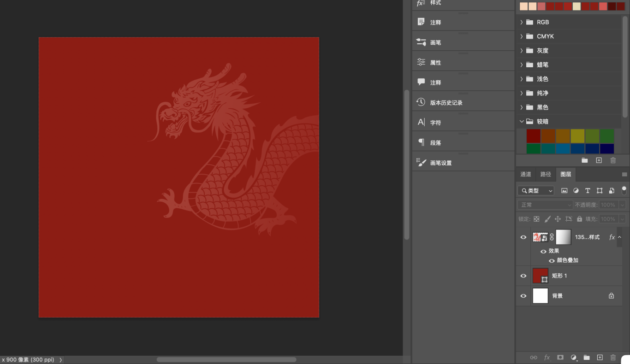Expand the 蜡笔 swatch folder

(522, 65)
